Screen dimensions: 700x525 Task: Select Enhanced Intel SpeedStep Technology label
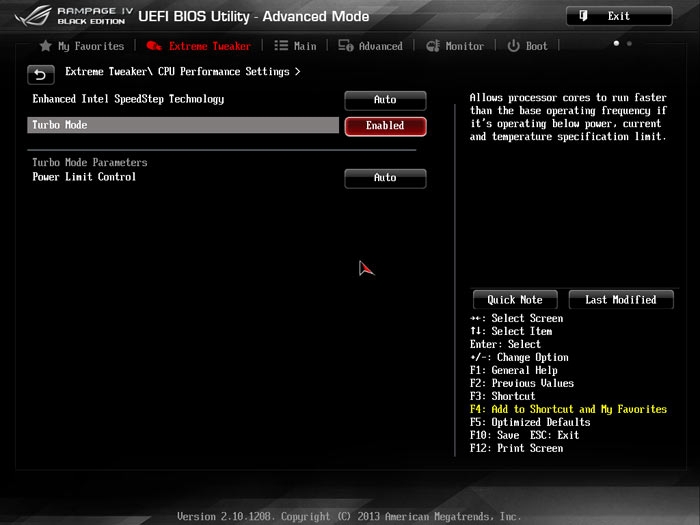pos(128,99)
